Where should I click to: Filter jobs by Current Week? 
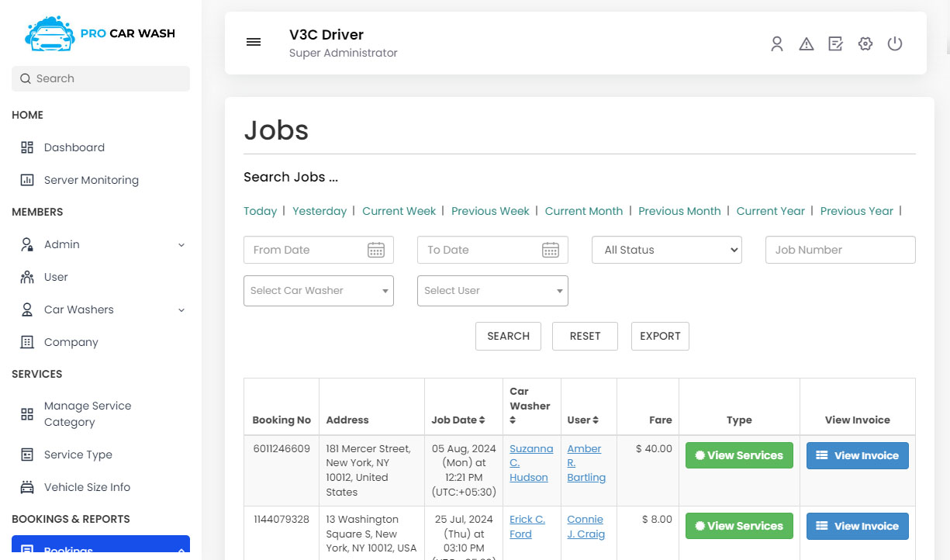click(x=399, y=211)
